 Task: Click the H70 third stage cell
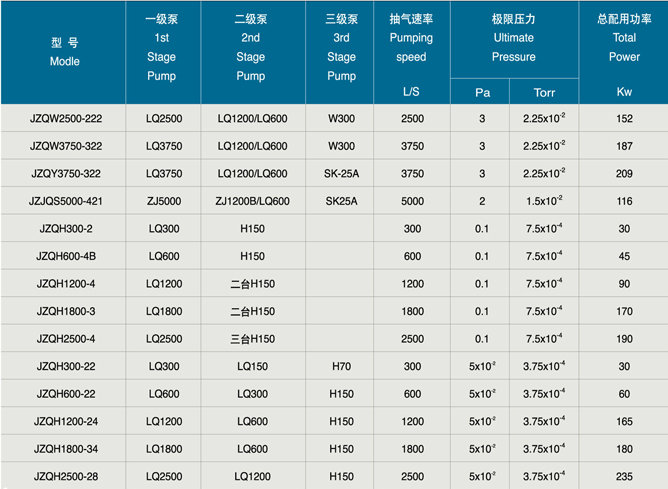[341, 366]
